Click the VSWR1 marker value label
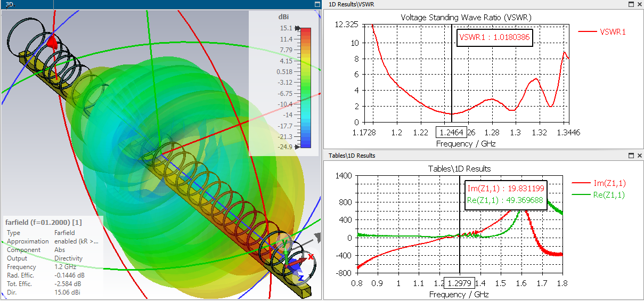The image size is (644, 301). tap(495, 37)
